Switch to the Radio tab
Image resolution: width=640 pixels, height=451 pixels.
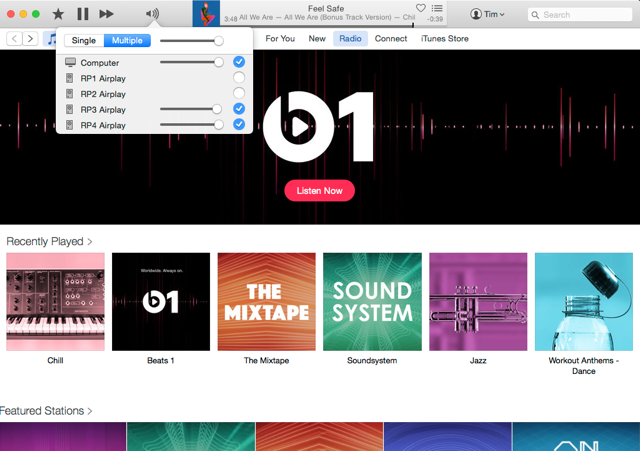tap(350, 39)
